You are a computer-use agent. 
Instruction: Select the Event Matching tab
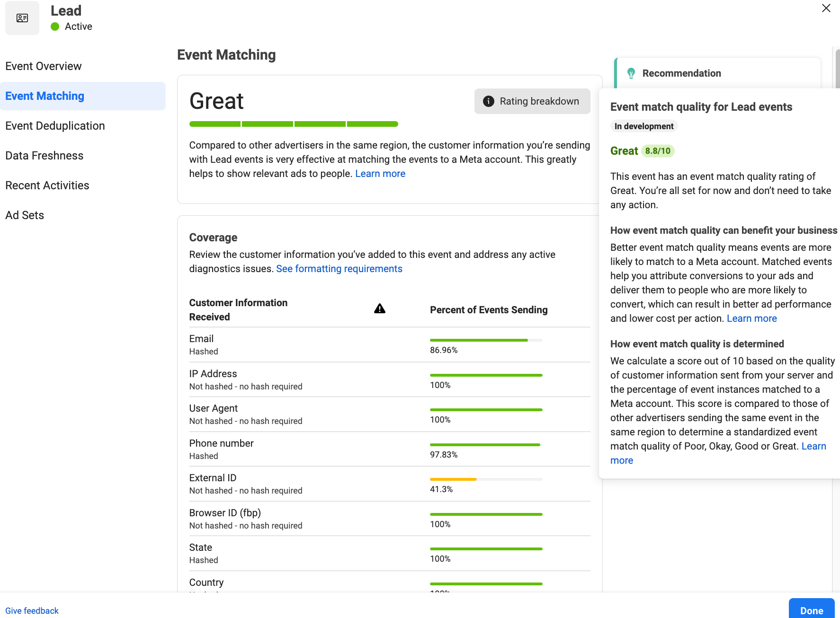45,96
